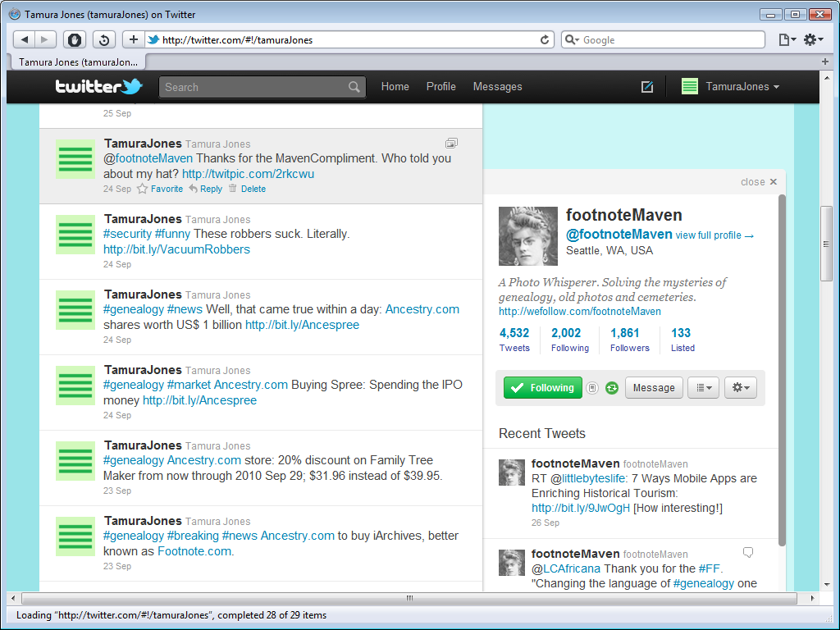The width and height of the screenshot is (840, 630).
Task: Close the footnoteMaven profile panel
Action: [759, 182]
